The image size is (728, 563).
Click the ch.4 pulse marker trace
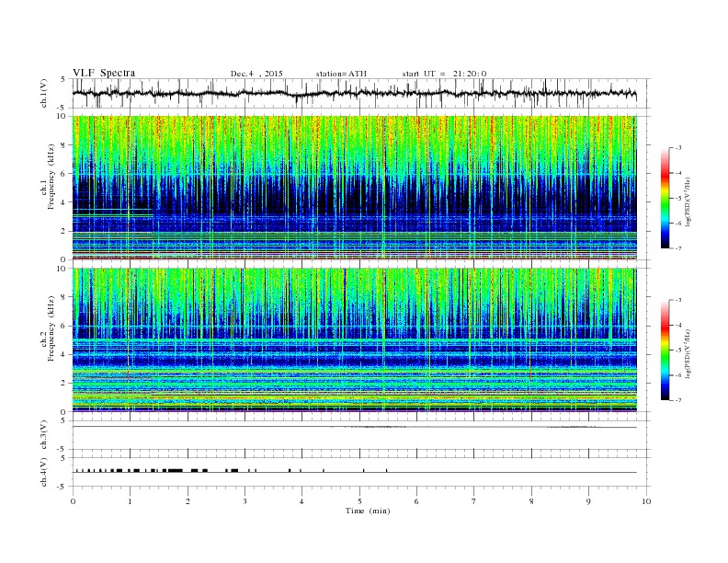coord(354,471)
